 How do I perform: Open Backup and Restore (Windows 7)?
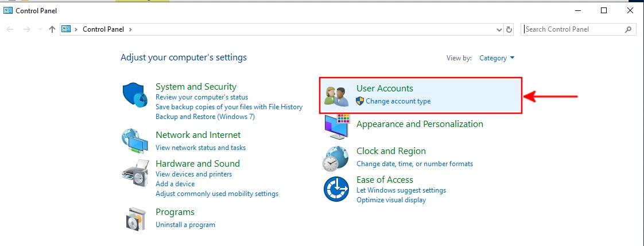[x=205, y=117]
